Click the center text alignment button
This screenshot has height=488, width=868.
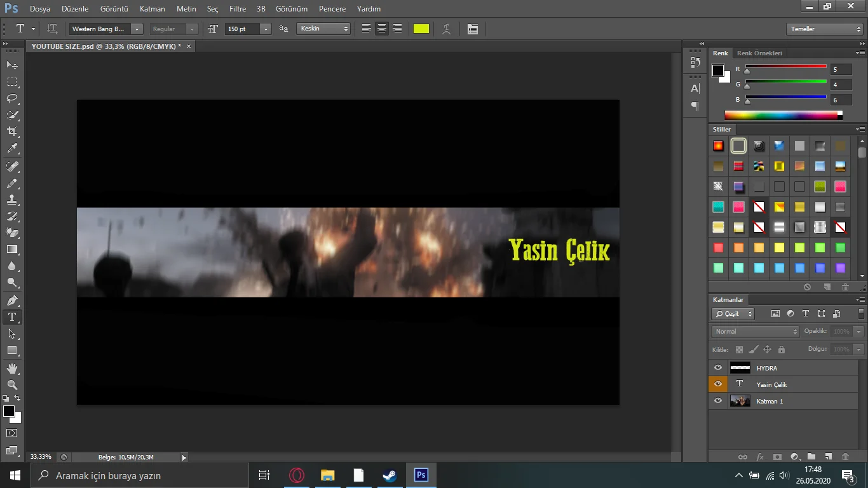point(382,29)
